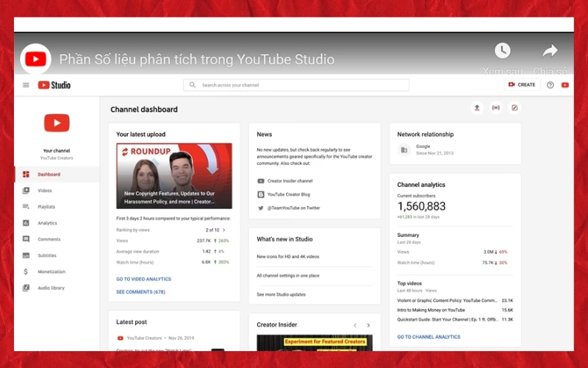588x368 pixels.
Task: Open the hamburger navigation menu
Action: 26,85
